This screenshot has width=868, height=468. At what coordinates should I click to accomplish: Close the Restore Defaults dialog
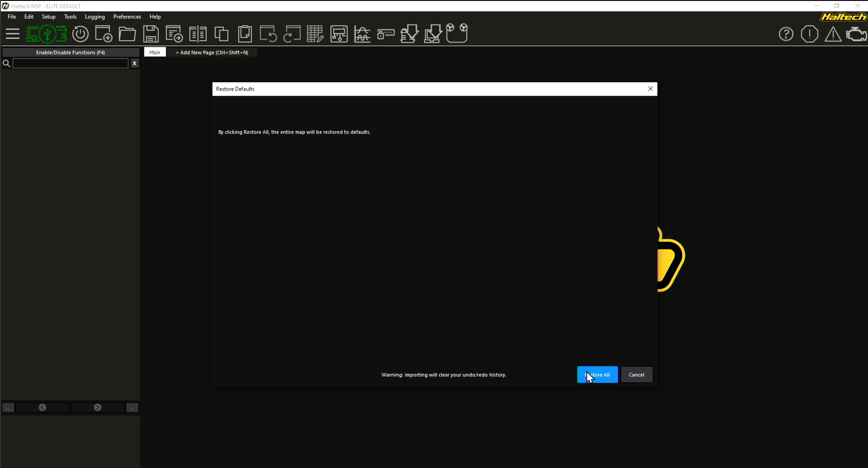(x=650, y=89)
